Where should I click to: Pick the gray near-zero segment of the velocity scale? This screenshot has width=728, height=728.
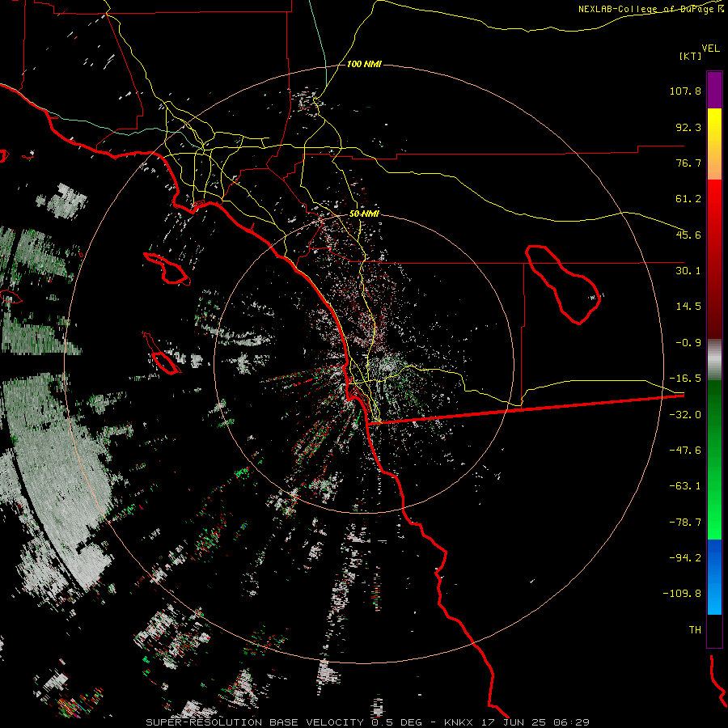(x=714, y=360)
